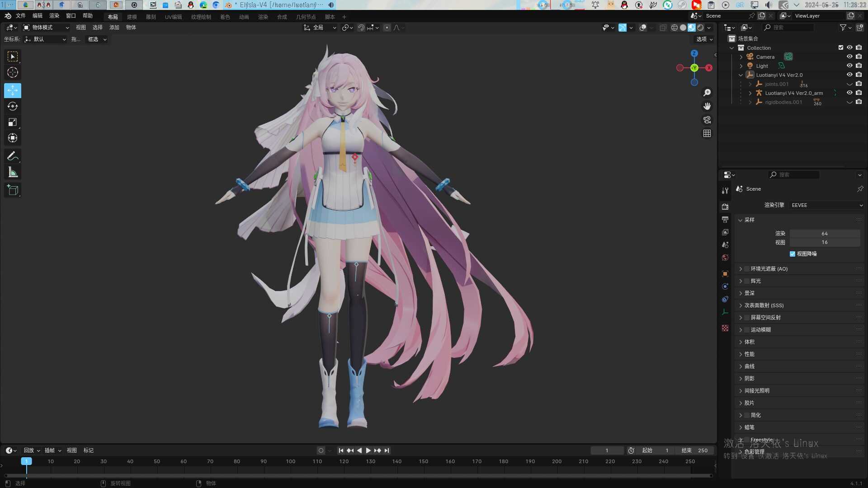The image size is (868, 488).
Task: Switch orthographic/perspective grid icon
Action: 707,133
